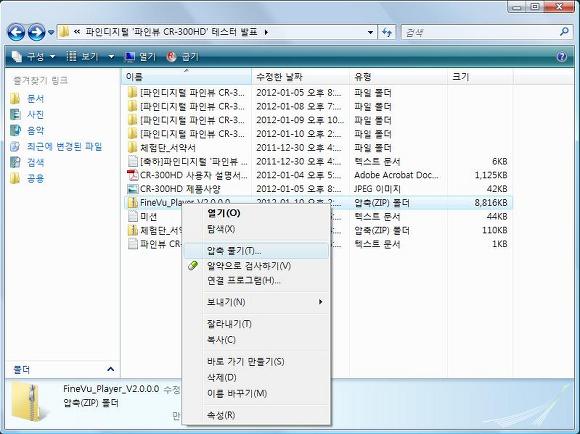Open the help question mark icon
The image size is (580, 434).
point(562,57)
